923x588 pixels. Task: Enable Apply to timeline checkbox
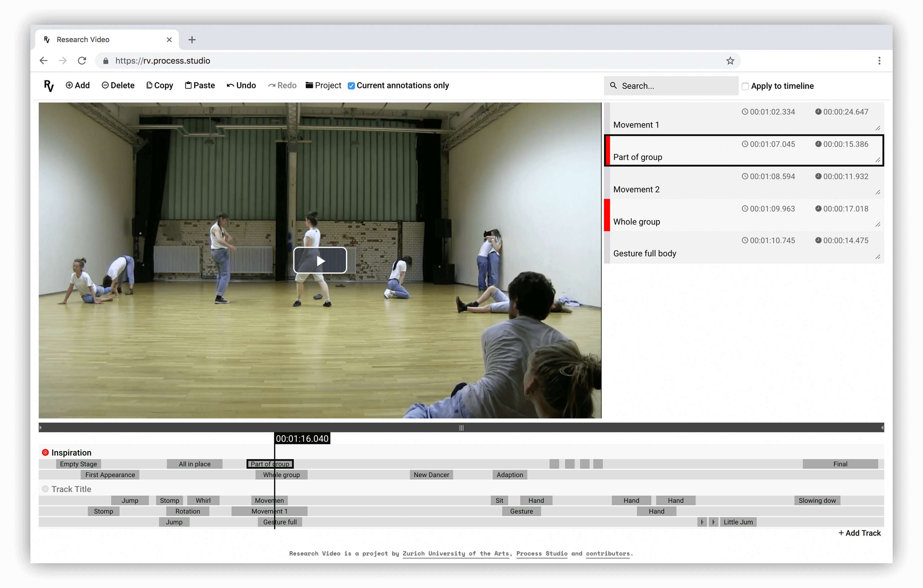745,86
